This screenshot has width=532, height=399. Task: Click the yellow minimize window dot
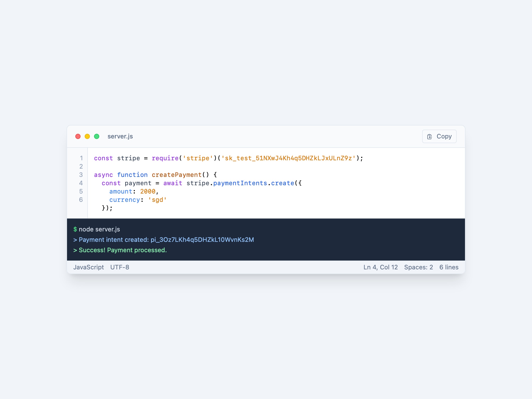pos(87,136)
